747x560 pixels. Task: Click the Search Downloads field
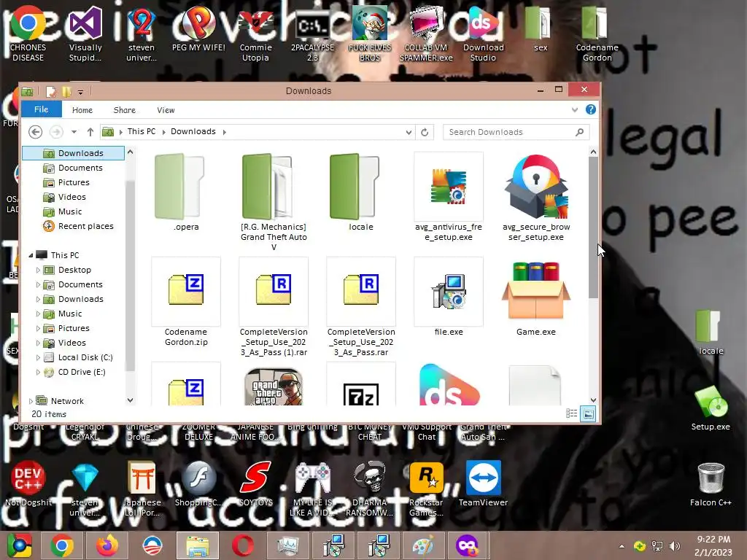click(x=516, y=133)
